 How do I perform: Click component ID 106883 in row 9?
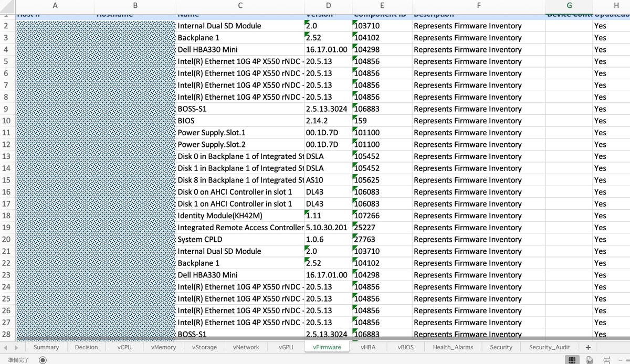pos(382,109)
